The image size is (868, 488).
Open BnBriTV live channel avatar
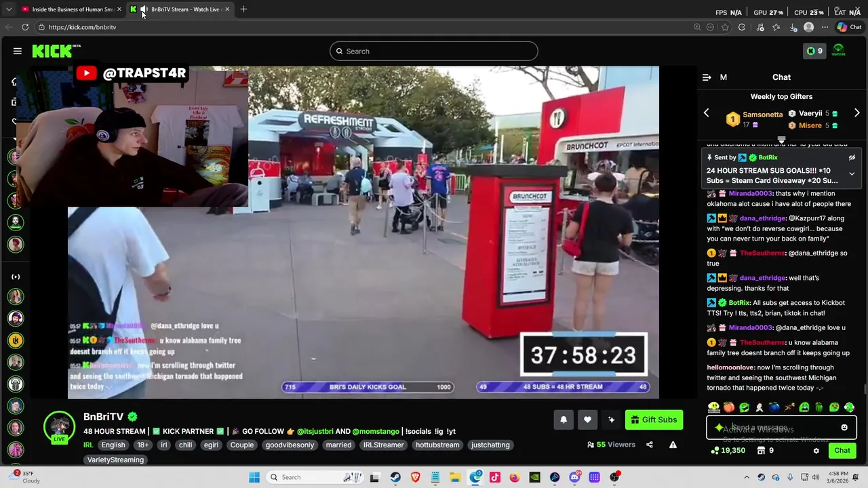pos(60,426)
